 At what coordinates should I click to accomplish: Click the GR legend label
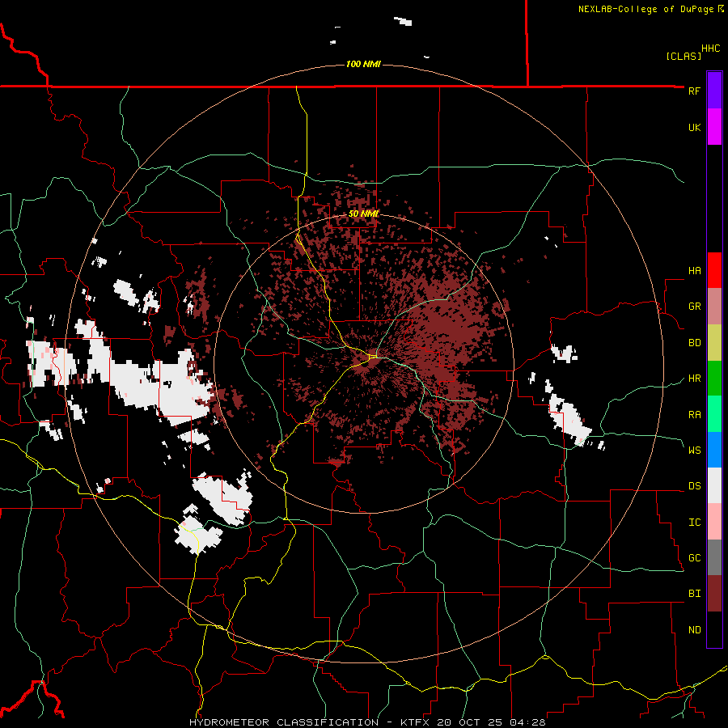tap(694, 307)
